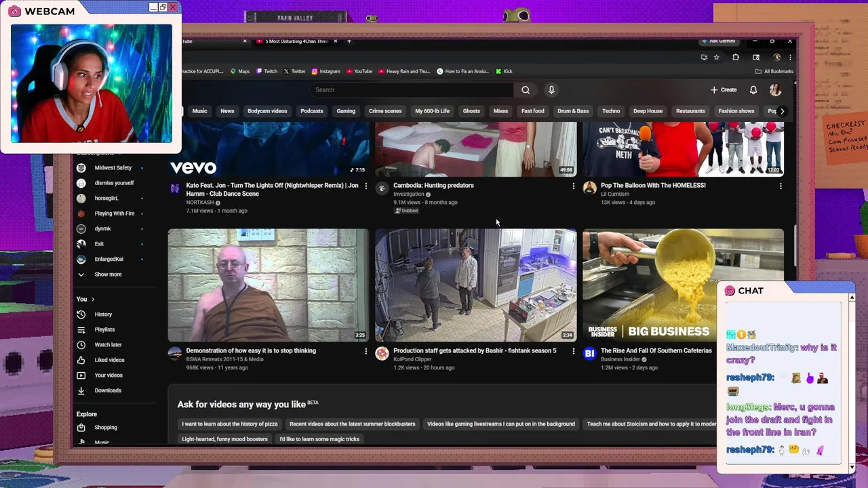The image size is (868, 488).
Task: Select the Ghosts category chip
Action: click(471, 111)
